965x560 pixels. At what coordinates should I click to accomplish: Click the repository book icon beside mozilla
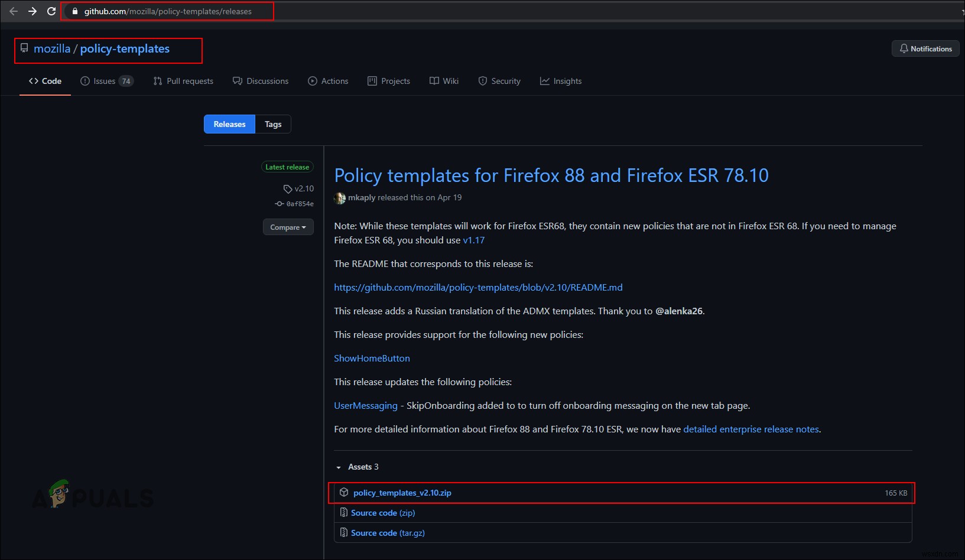point(24,48)
